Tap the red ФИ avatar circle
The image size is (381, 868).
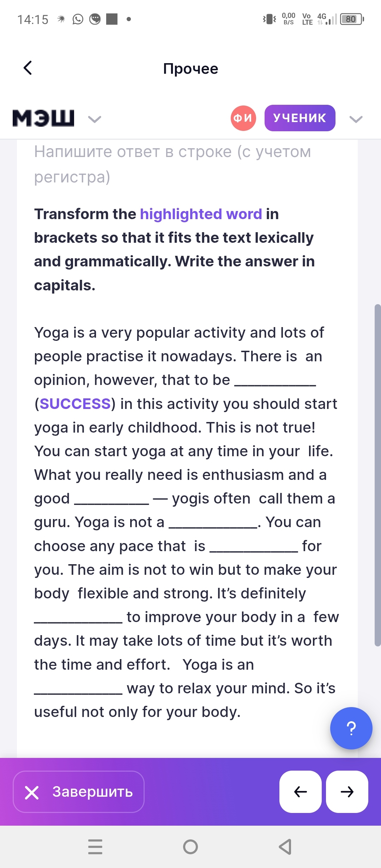tap(243, 118)
